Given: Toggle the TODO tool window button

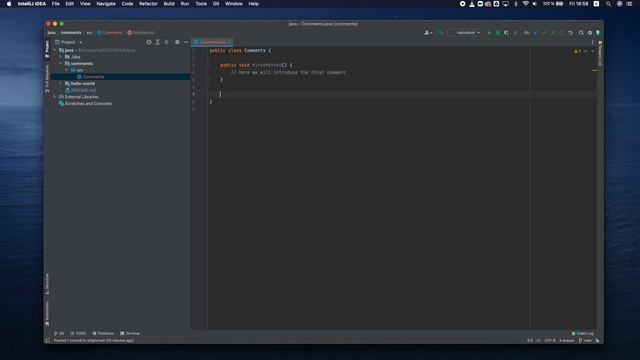Looking at the screenshot, I should click(x=78, y=333).
